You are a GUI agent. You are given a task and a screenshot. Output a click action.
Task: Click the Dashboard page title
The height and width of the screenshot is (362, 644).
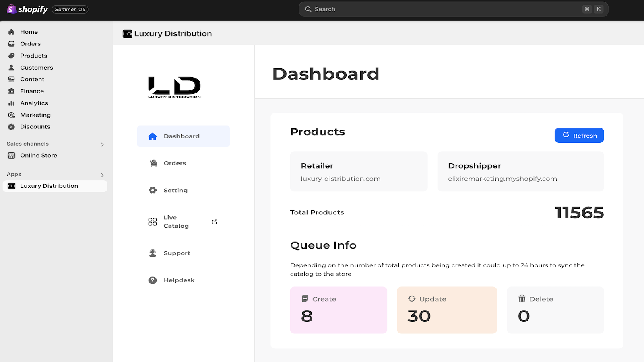(x=326, y=74)
